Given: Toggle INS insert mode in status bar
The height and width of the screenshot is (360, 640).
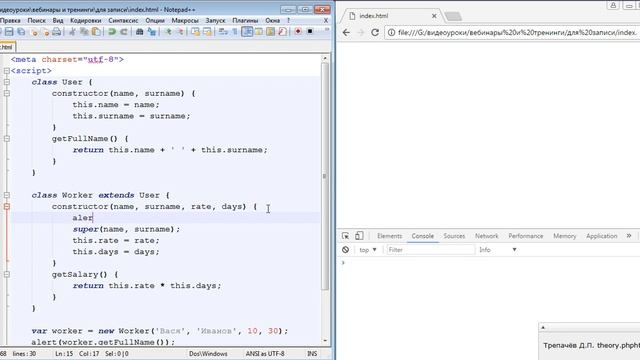Looking at the screenshot, I should 312,353.
